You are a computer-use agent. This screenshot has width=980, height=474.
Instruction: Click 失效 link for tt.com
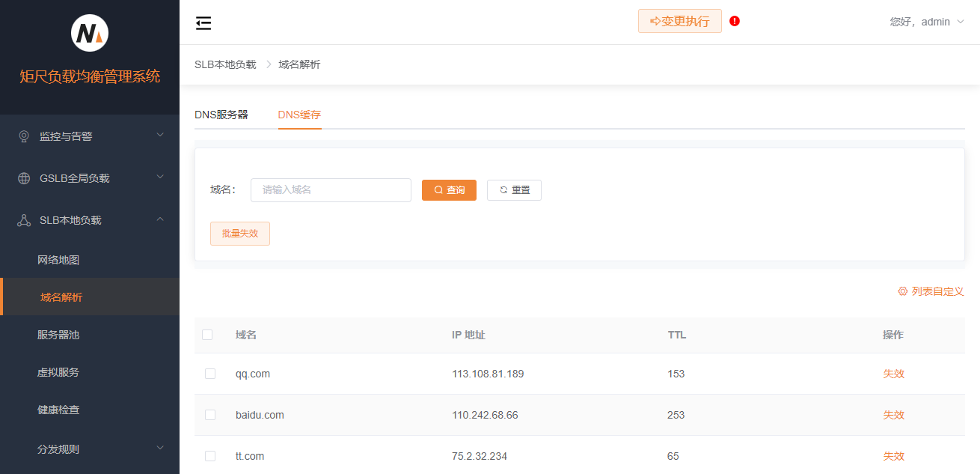(x=893, y=456)
